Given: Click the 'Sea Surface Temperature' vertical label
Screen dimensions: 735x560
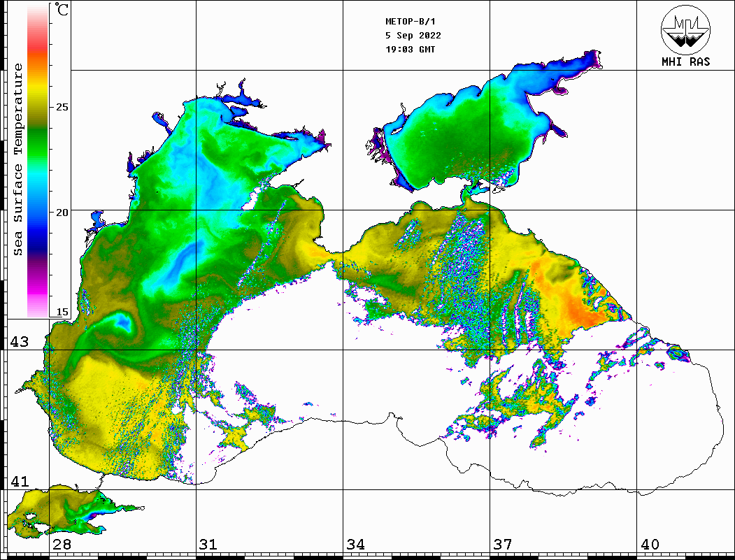Looking at the screenshot, I should click(17, 160).
